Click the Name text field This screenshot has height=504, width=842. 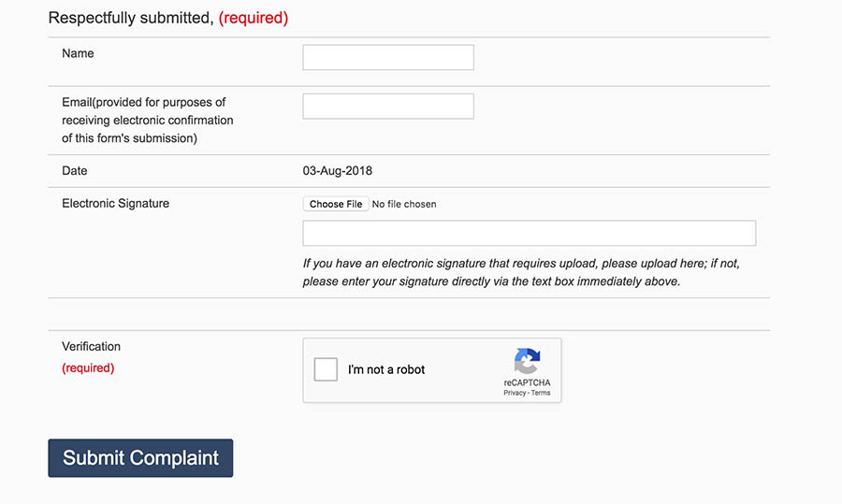coord(388,57)
